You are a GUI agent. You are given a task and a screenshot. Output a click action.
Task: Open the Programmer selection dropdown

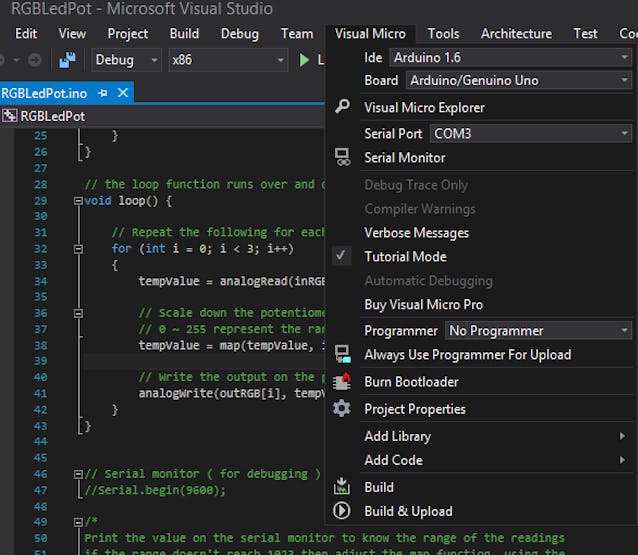pyautogui.click(x=538, y=330)
